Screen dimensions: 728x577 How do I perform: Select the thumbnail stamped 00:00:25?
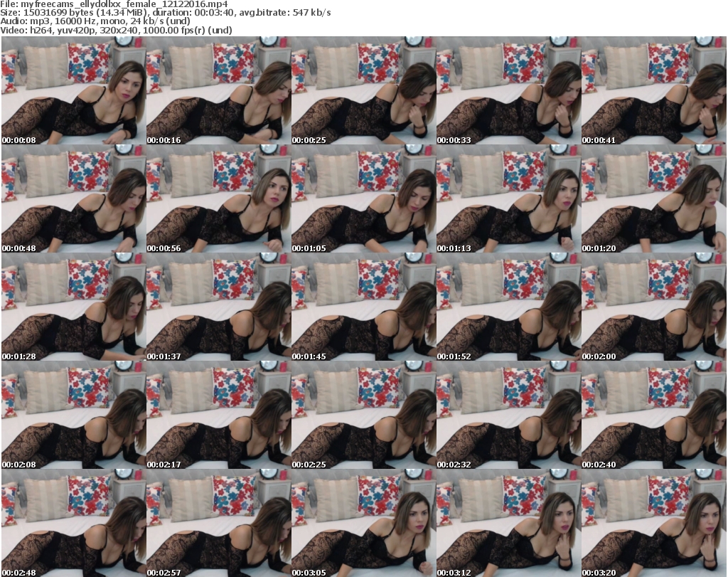tap(363, 90)
